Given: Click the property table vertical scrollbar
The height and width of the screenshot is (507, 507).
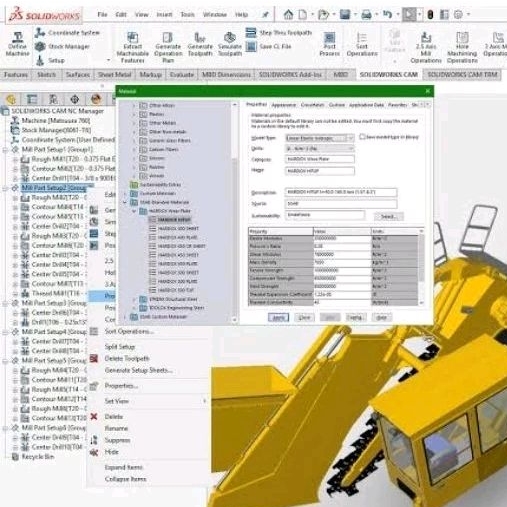Looking at the screenshot, I should click(422, 266).
